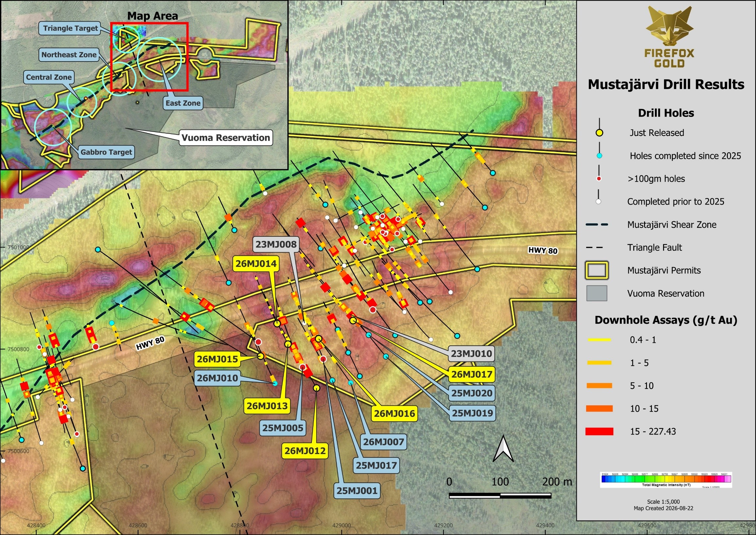The height and width of the screenshot is (535, 756).
Task: Click the yellow Just Released legend marker
Action: tap(600, 133)
